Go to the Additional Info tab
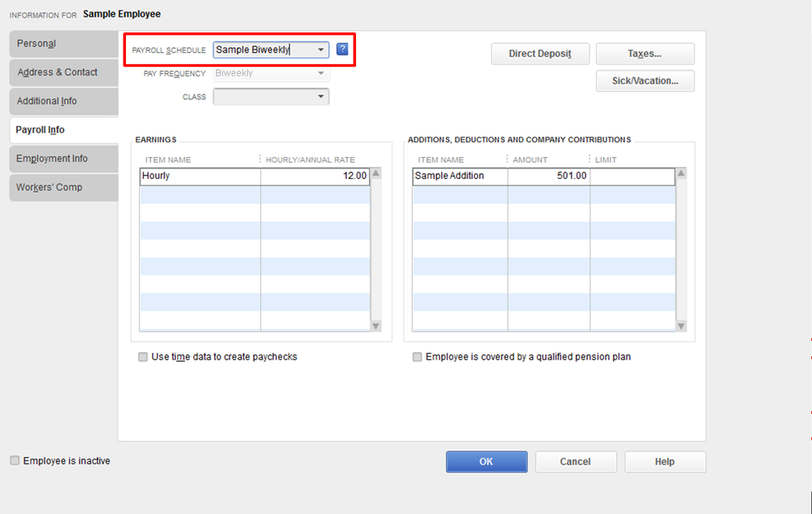 tap(63, 101)
